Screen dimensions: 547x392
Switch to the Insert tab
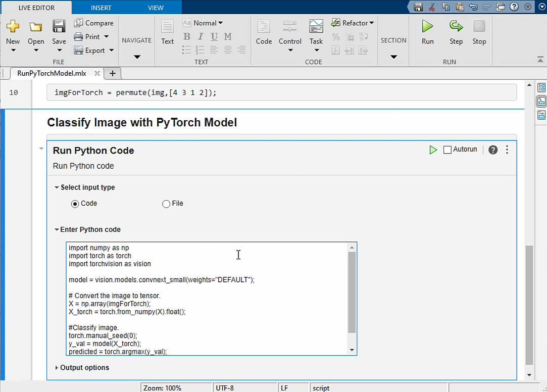[101, 8]
